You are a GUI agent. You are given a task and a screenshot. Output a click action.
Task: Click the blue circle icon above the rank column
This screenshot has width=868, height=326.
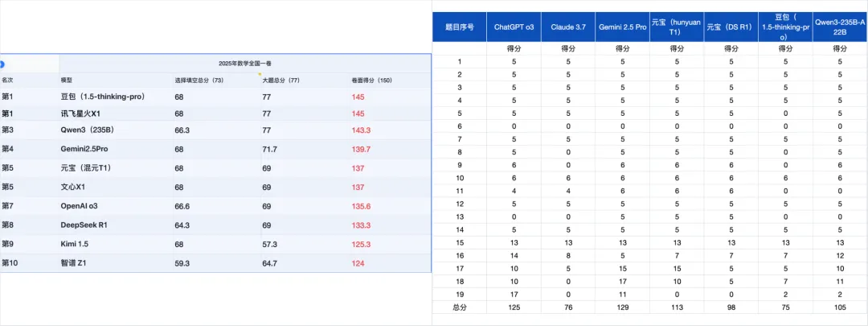click(2, 64)
